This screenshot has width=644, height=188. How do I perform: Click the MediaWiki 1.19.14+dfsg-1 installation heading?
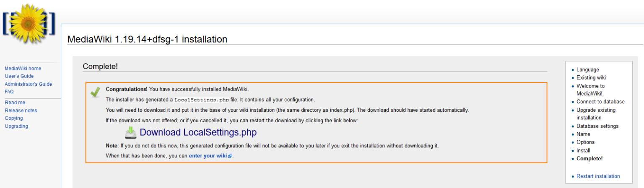[x=147, y=39]
